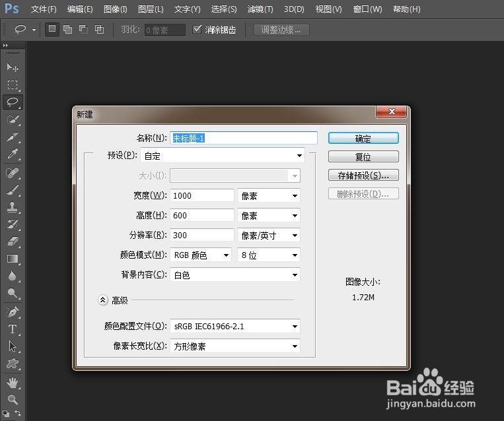The image size is (504, 421).
Task: Open the 3D(D) menu
Action: 294,9
